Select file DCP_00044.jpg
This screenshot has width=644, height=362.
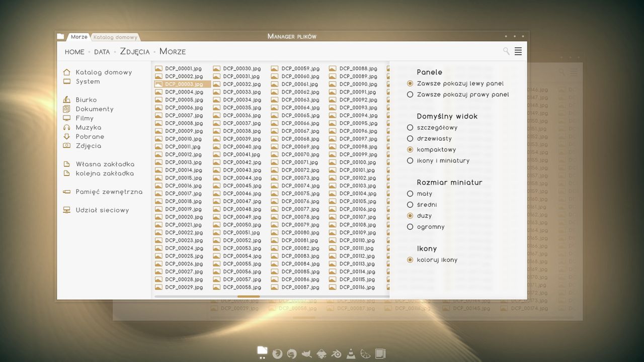[x=236, y=178]
